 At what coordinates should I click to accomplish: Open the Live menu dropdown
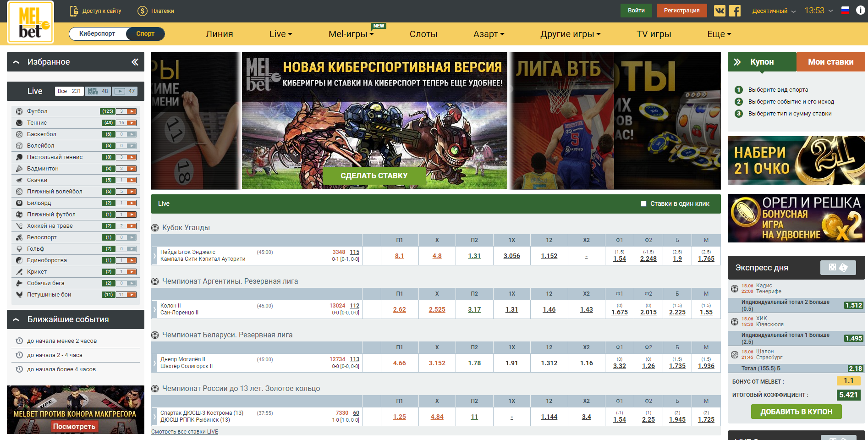tap(280, 34)
